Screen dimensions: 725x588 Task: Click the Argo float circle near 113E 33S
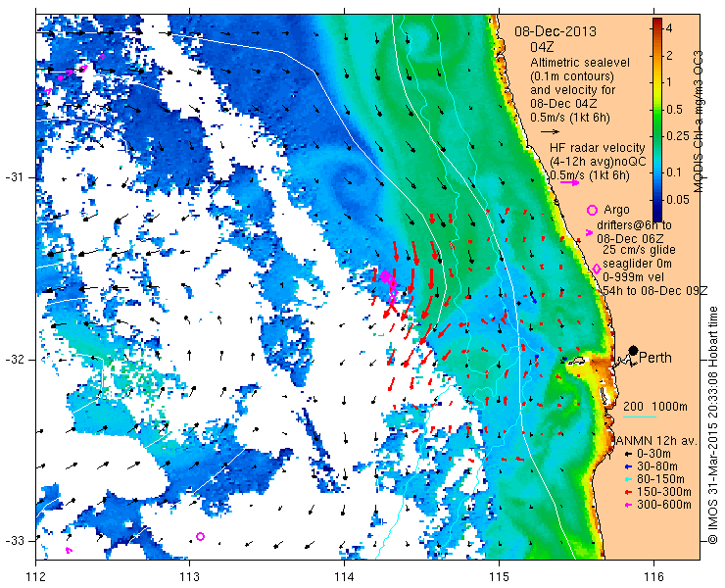click(x=200, y=537)
